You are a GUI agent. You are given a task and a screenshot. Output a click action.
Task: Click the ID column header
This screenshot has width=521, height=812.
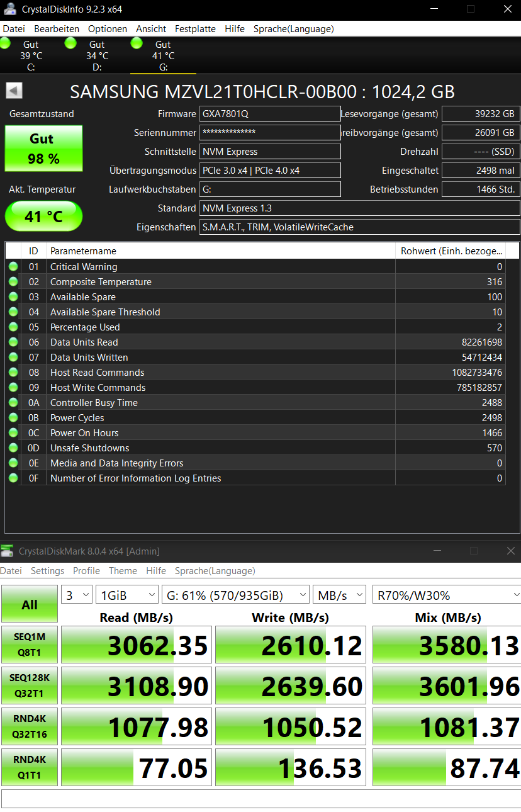[33, 251]
